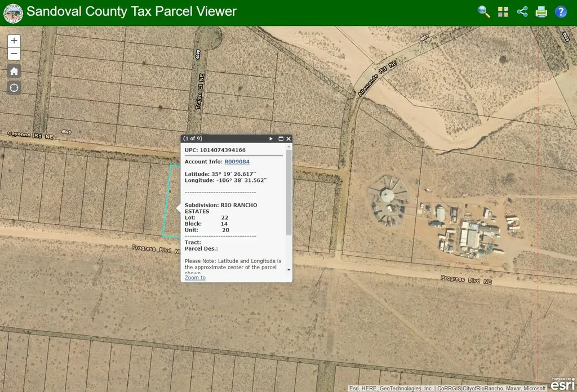Open the print map tool
The width and height of the screenshot is (577, 392).
542,12
